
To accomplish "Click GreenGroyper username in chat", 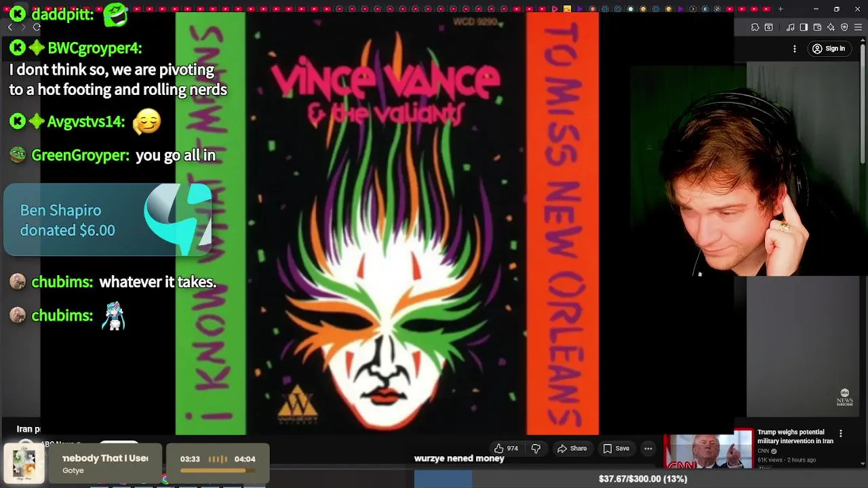I will [x=80, y=155].
